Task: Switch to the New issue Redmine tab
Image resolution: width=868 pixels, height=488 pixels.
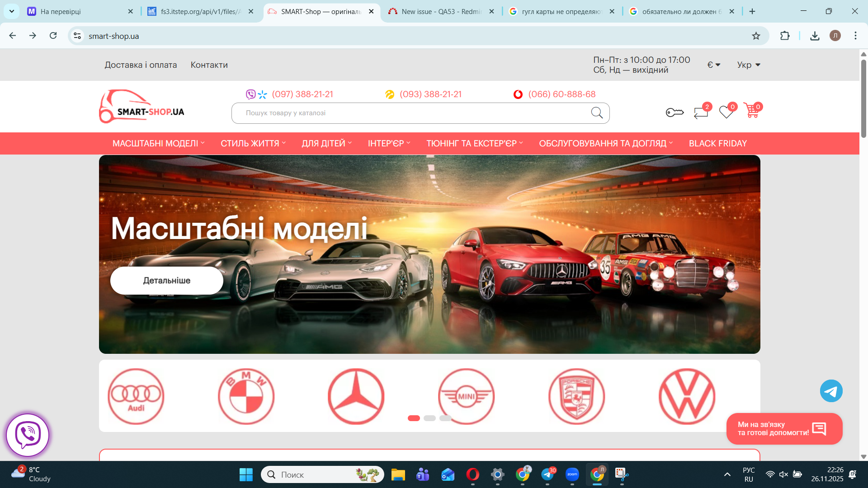Action: (441, 11)
